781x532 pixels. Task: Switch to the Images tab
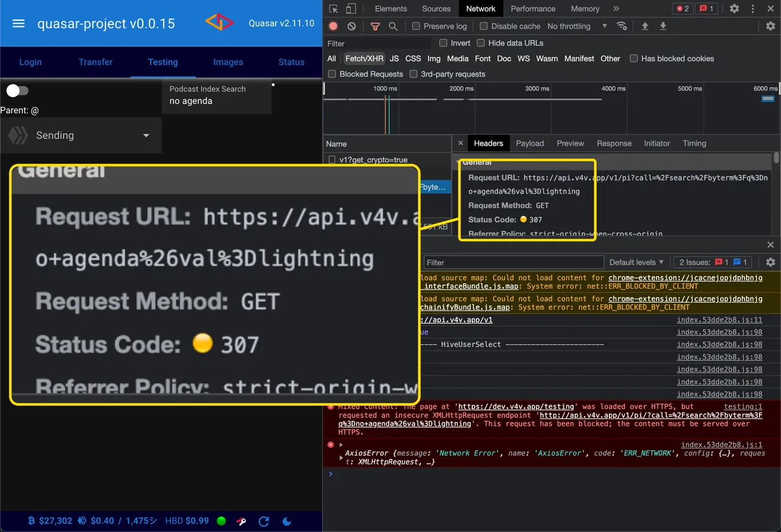[228, 62]
